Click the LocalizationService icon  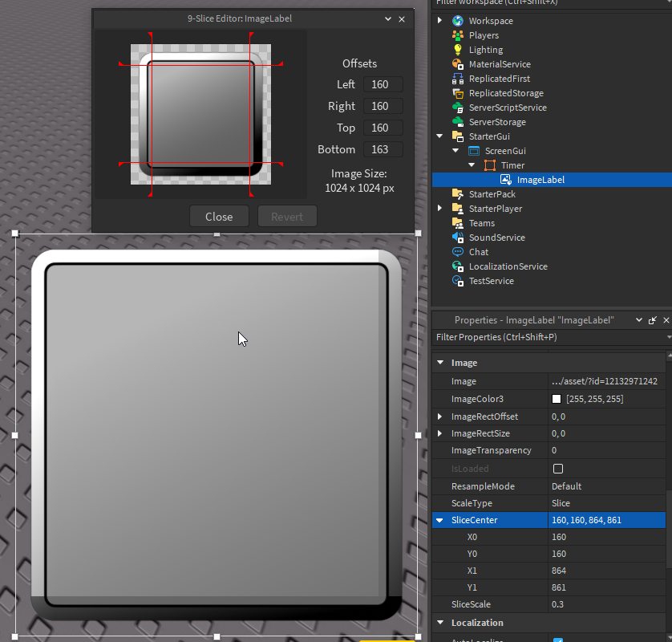pyautogui.click(x=458, y=266)
